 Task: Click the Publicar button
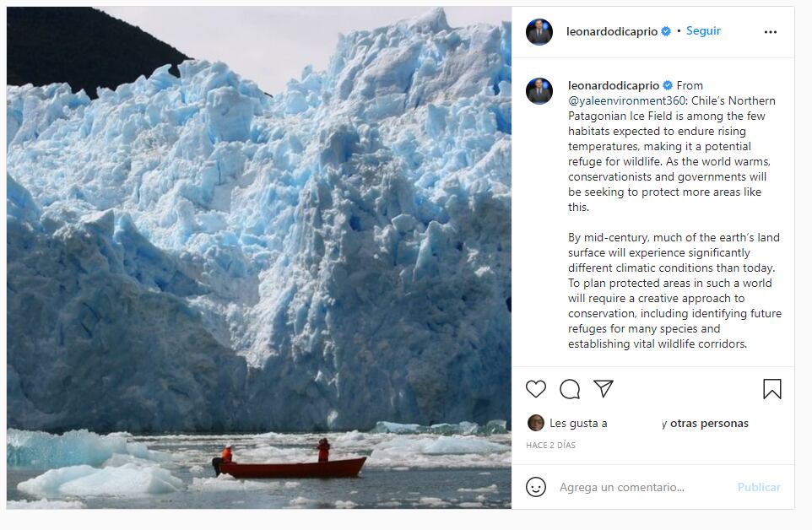759,488
